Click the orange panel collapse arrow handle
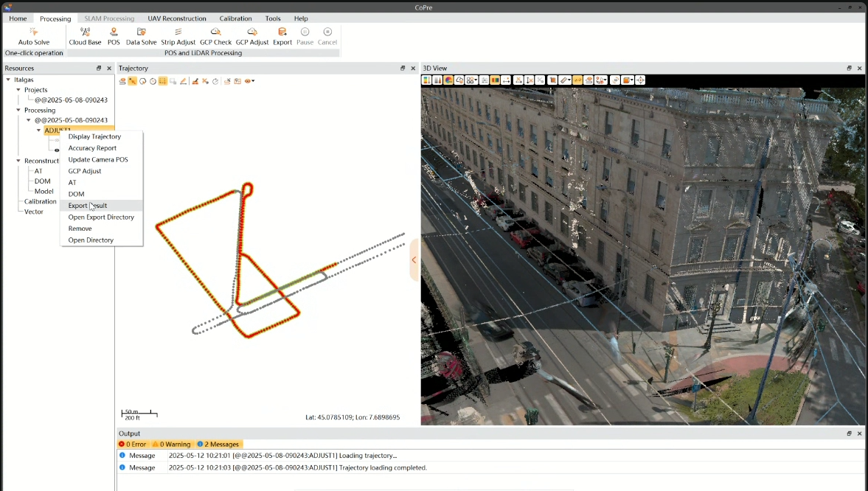This screenshot has height=491, width=868. [414, 260]
